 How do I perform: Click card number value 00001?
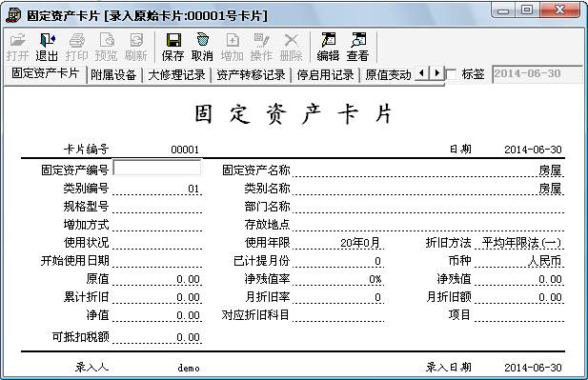[x=185, y=150]
